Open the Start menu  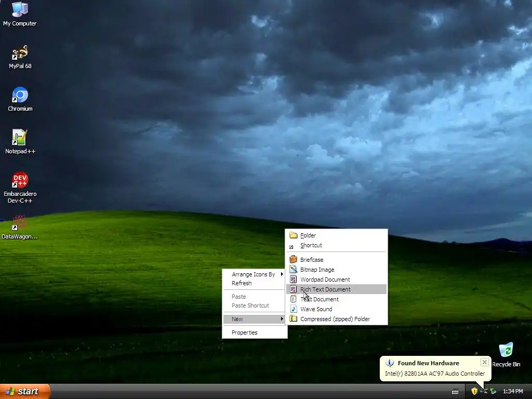click(x=25, y=391)
